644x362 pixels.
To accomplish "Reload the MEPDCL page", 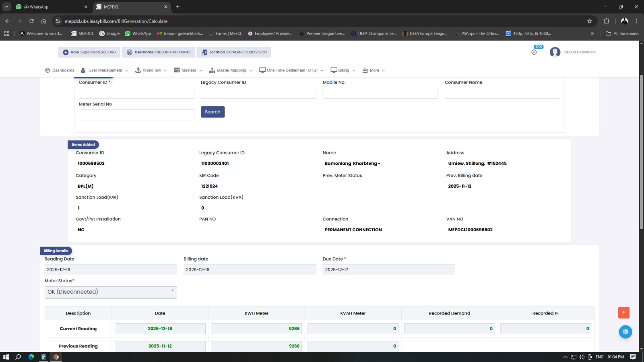I will coord(31,21).
